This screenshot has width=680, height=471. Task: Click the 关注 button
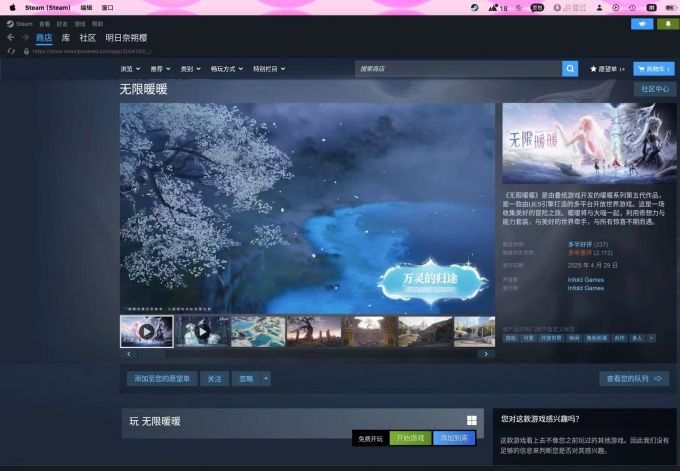[214, 379]
